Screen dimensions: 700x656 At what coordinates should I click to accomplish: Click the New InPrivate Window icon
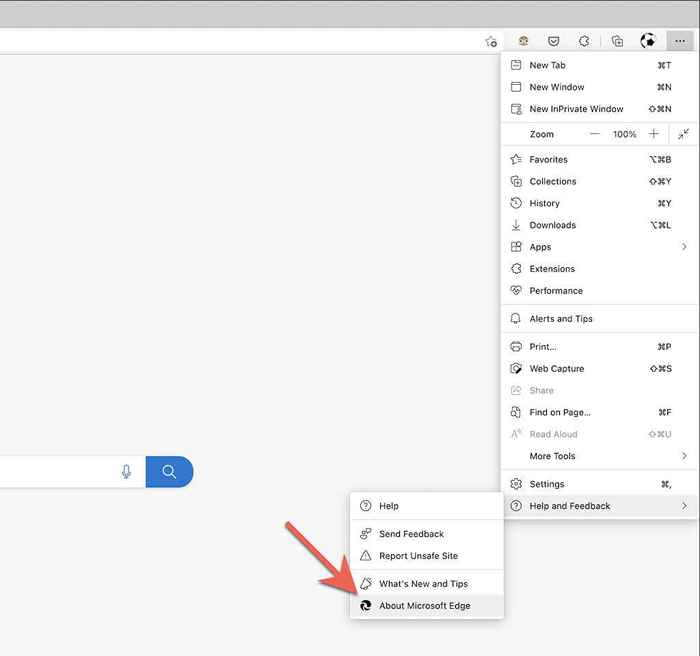(x=516, y=109)
